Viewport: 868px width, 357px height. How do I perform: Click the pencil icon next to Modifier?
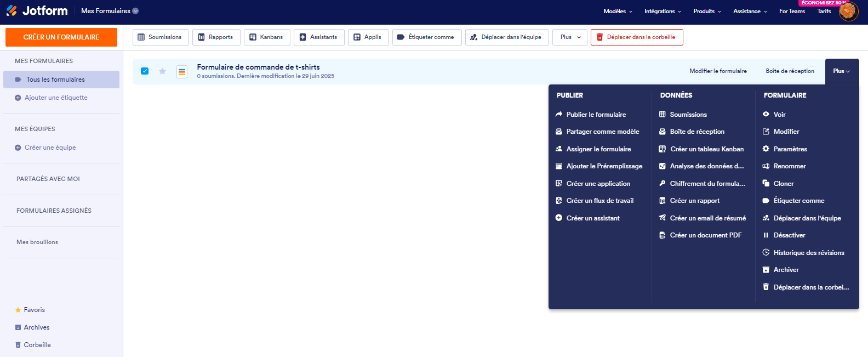(766, 132)
